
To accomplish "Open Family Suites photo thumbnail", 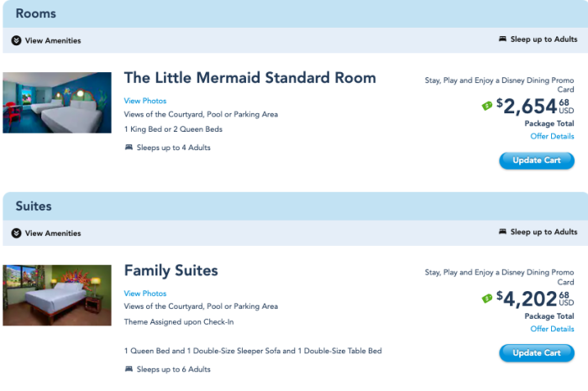I will click(x=57, y=295).
